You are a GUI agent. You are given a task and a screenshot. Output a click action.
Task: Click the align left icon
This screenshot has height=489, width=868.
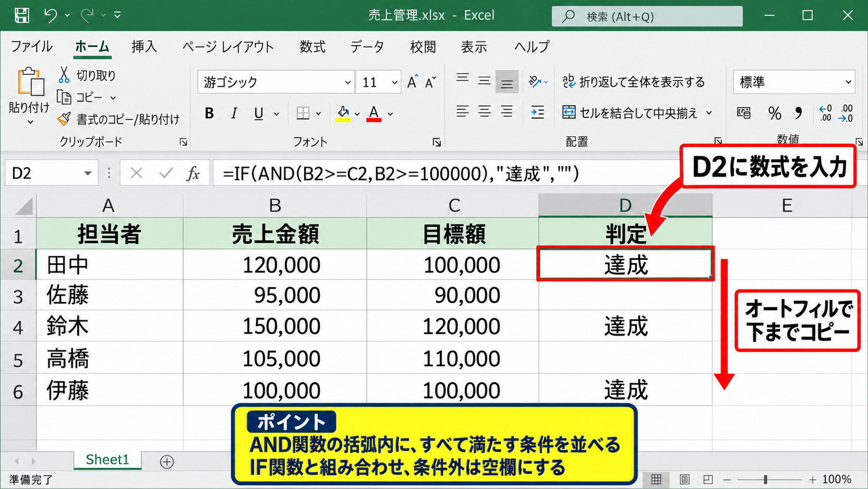point(462,112)
